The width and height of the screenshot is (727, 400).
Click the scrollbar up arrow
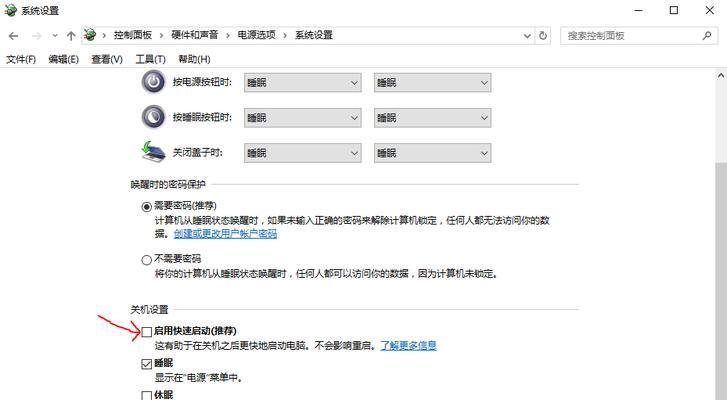pos(721,76)
